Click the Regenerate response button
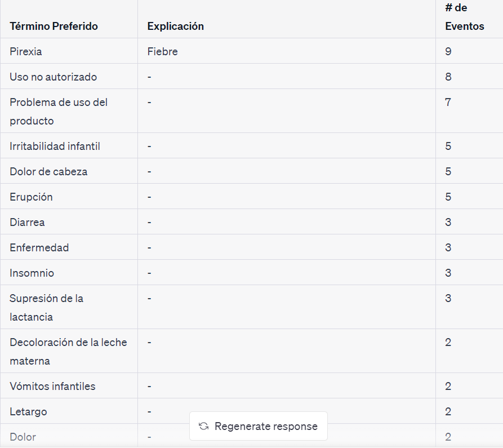The height and width of the screenshot is (448, 503). point(258,426)
